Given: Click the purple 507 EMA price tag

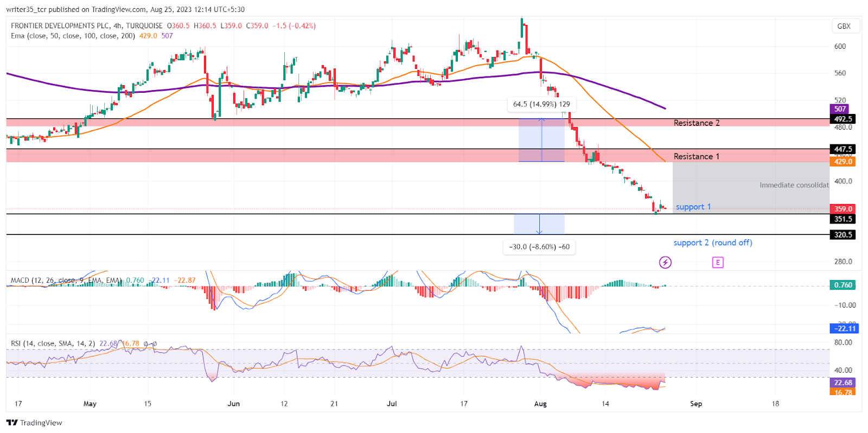Looking at the screenshot, I should tap(840, 109).
